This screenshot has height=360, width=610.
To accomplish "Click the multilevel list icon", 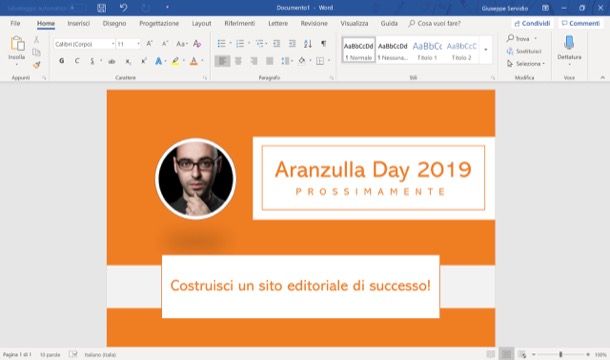I will coord(259,44).
